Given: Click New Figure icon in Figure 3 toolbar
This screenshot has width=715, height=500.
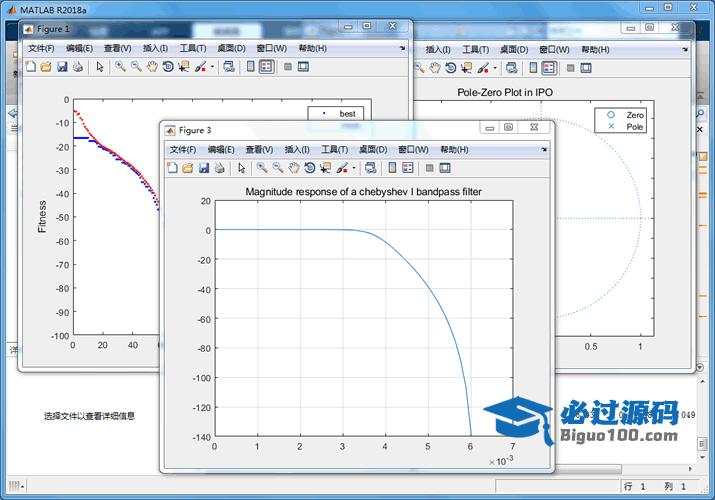Looking at the screenshot, I should (x=172, y=168).
